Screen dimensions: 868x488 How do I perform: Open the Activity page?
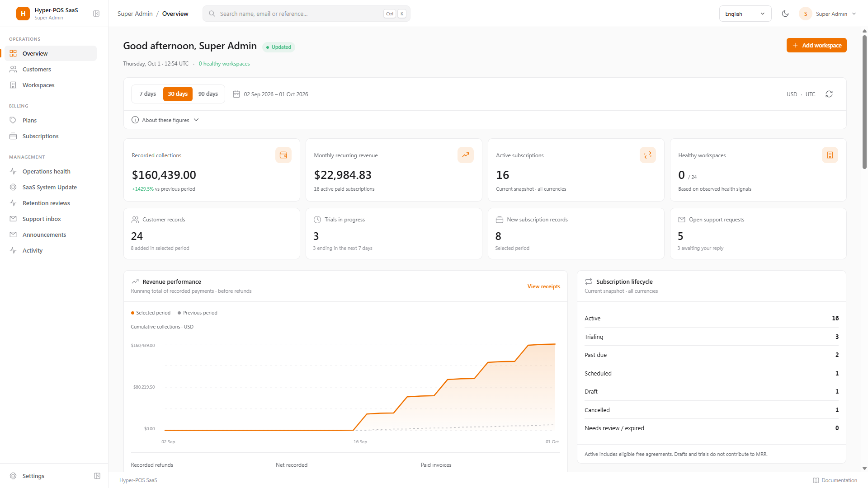point(51,250)
